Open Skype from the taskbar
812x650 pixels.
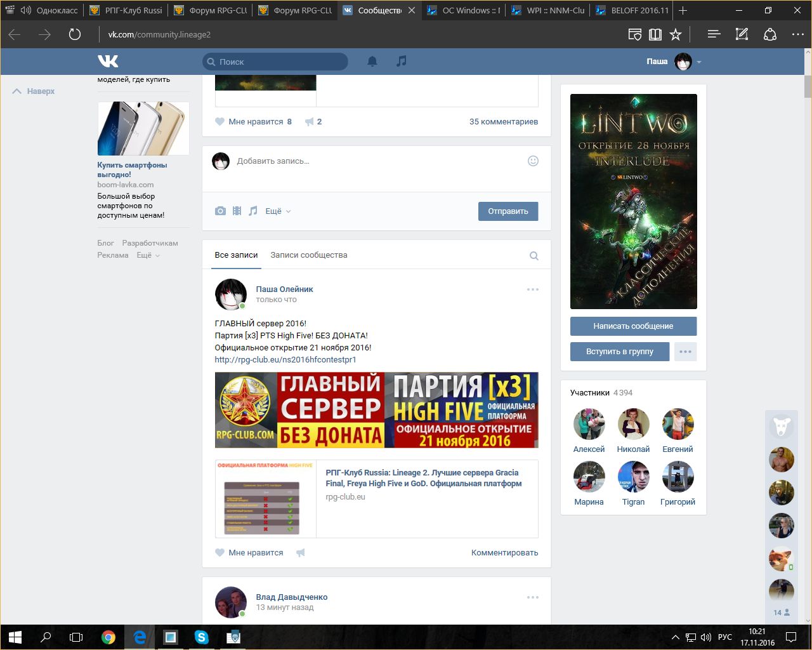pyautogui.click(x=202, y=637)
